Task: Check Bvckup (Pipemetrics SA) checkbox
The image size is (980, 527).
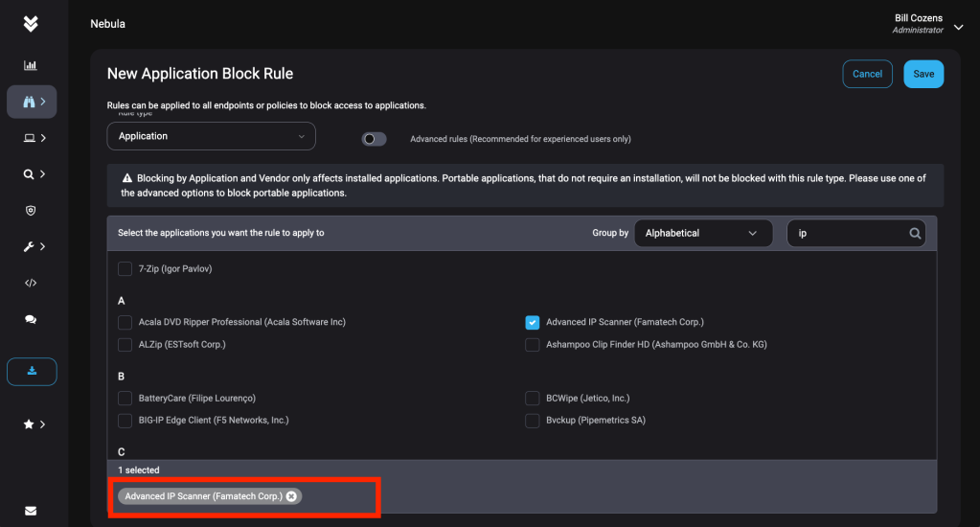Action: point(532,420)
